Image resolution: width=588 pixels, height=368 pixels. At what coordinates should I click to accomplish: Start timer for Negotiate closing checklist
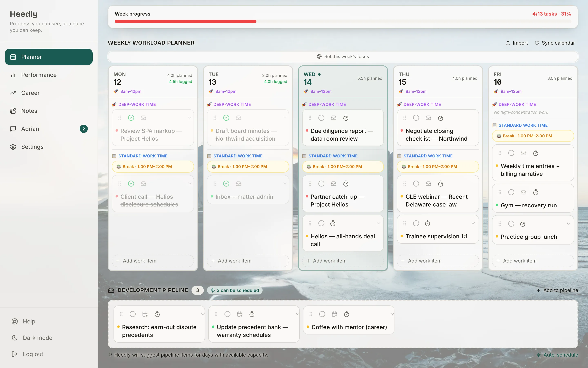(441, 118)
